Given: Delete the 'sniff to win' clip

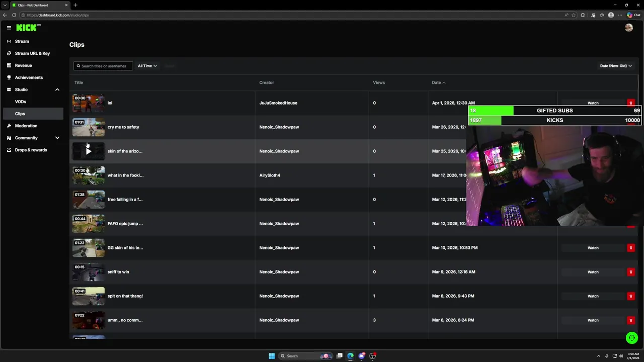Looking at the screenshot, I should [630, 272].
